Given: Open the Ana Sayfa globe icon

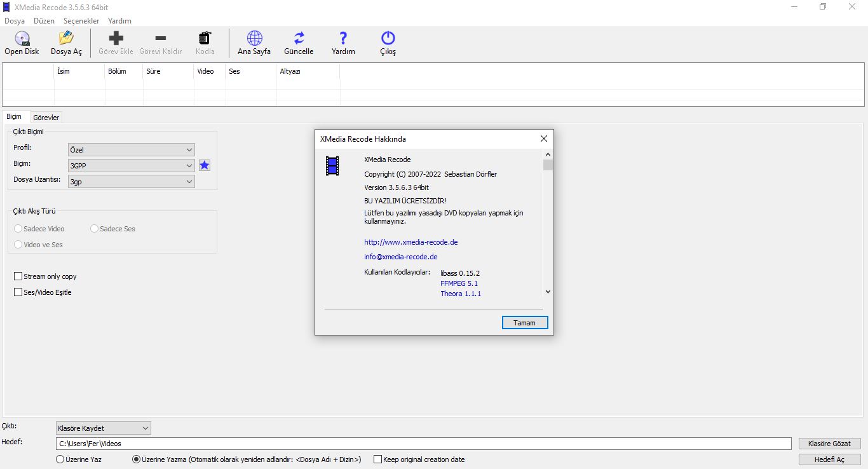Looking at the screenshot, I should tap(254, 39).
